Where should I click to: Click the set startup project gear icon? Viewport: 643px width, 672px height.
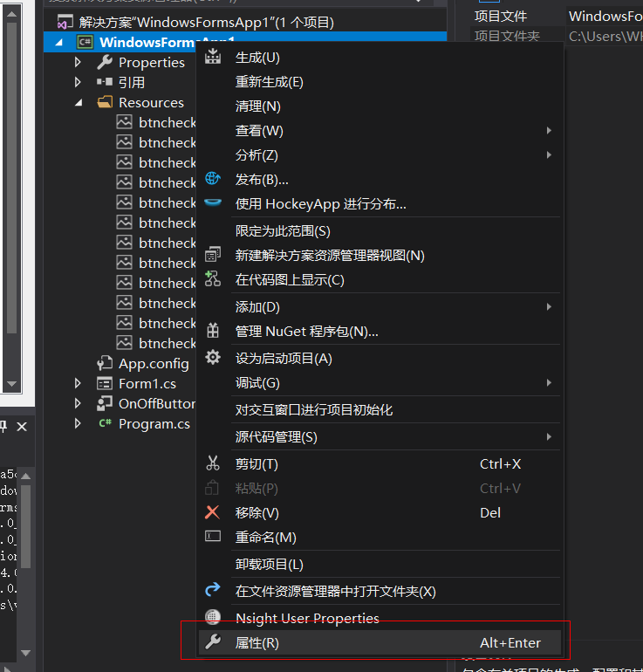[x=213, y=357]
